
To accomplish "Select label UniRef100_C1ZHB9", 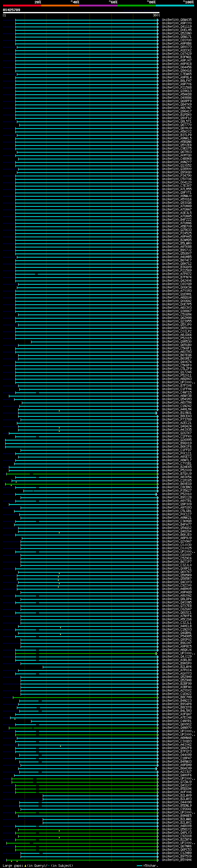I will coord(176,853).
